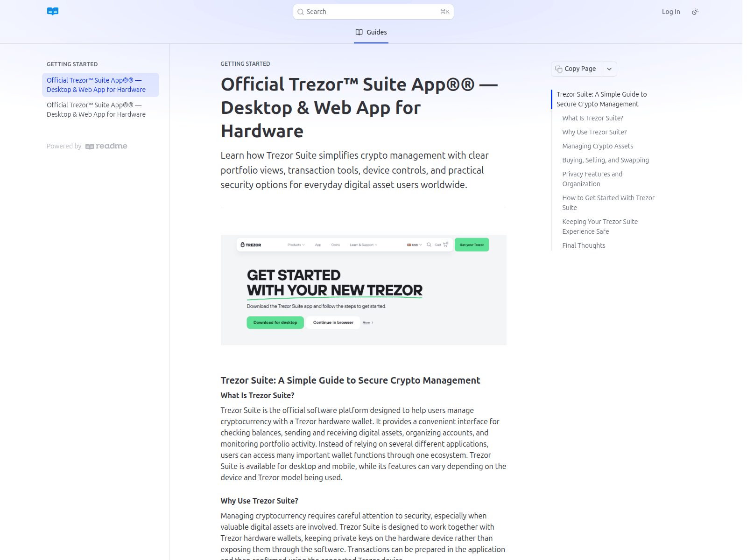Select the highlighted Official Trezor Suite sidebar item
This screenshot has width=747, height=560.
pyautogui.click(x=100, y=85)
